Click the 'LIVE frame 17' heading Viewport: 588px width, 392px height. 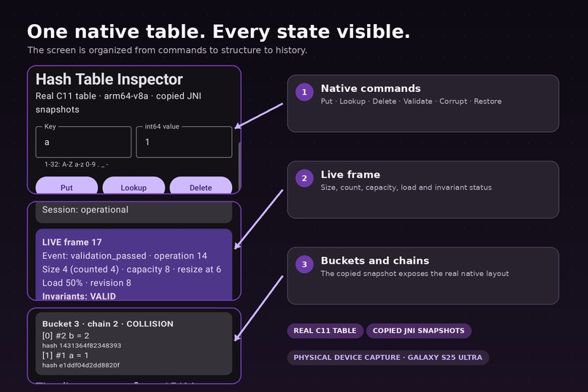72,242
